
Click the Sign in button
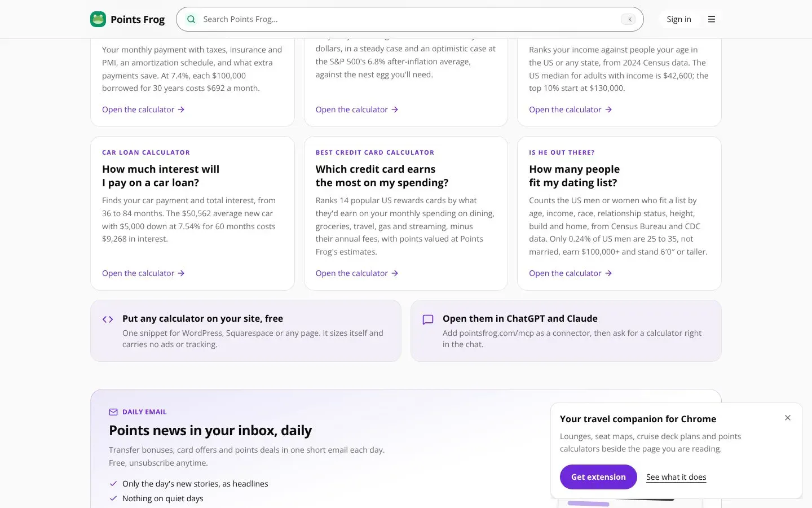679,19
